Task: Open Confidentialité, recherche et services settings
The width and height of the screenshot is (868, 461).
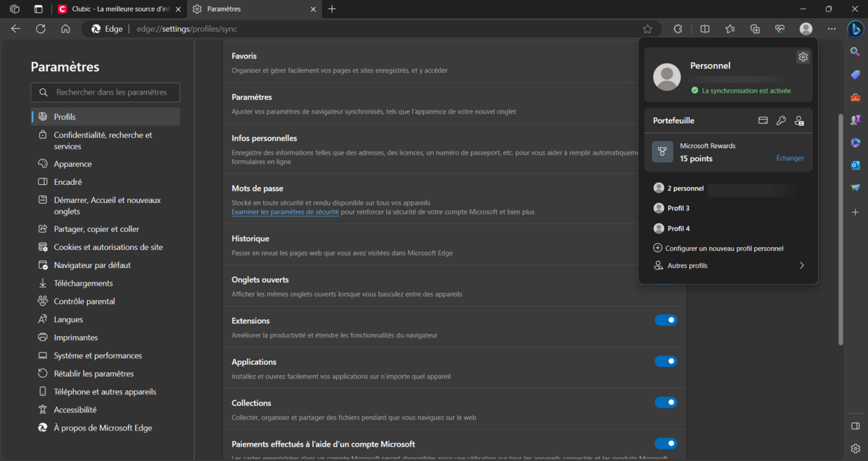Action: [x=106, y=140]
